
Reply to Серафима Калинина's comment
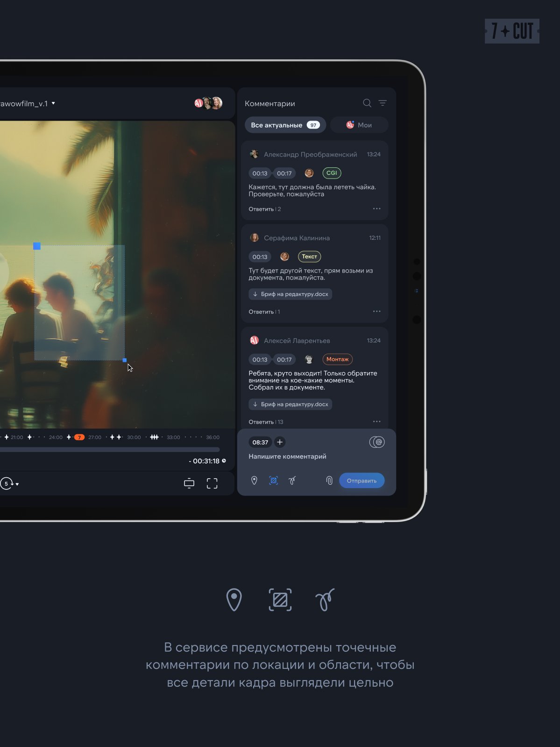(x=261, y=312)
